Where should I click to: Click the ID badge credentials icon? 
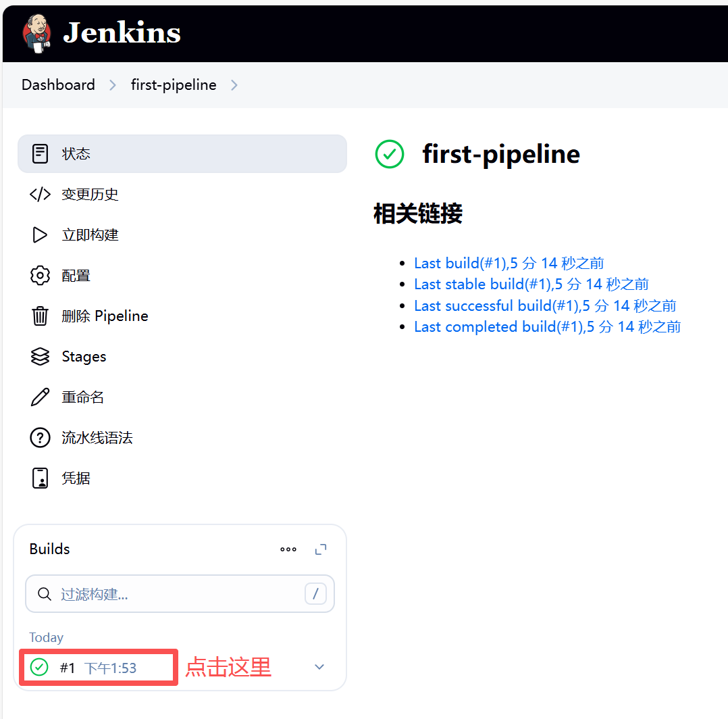tap(40, 478)
